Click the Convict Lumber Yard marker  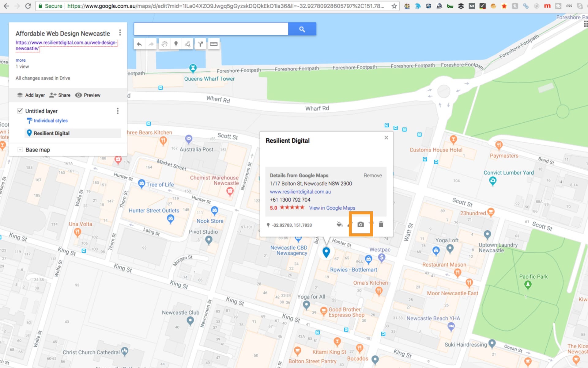click(492, 181)
